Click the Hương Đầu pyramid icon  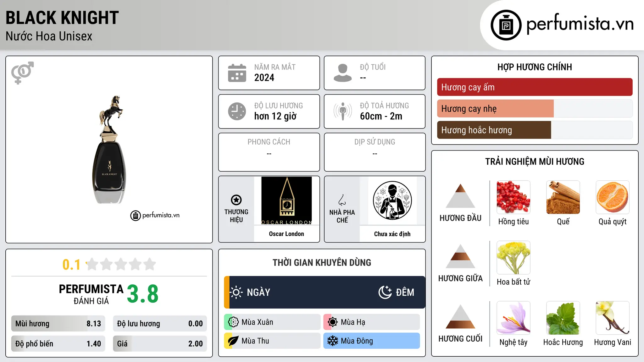(x=460, y=196)
